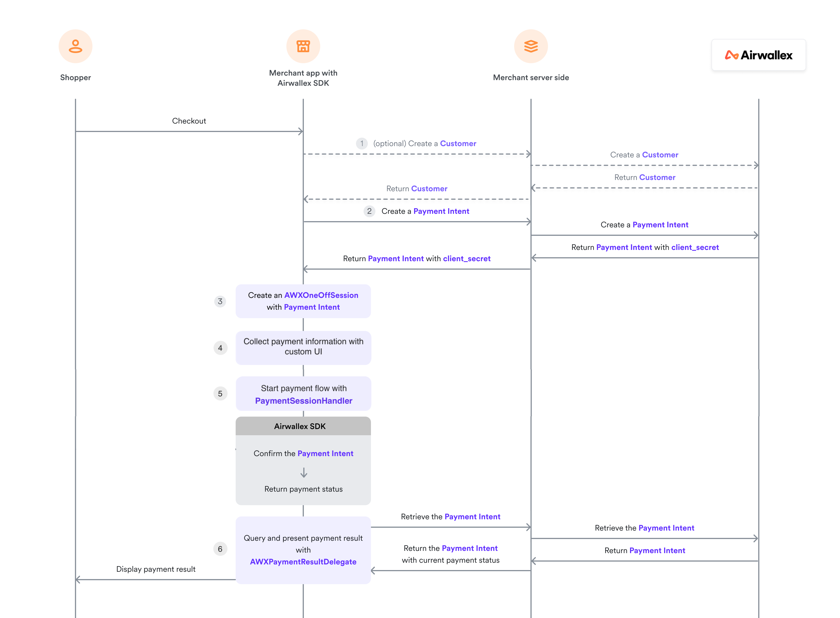840x618 pixels.
Task: Open the PaymentSessionHandler link
Action: [304, 401]
